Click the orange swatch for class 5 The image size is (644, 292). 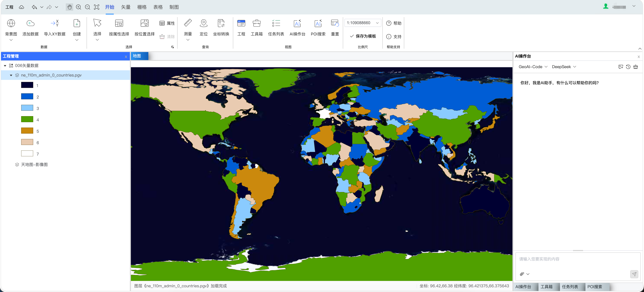point(27,131)
